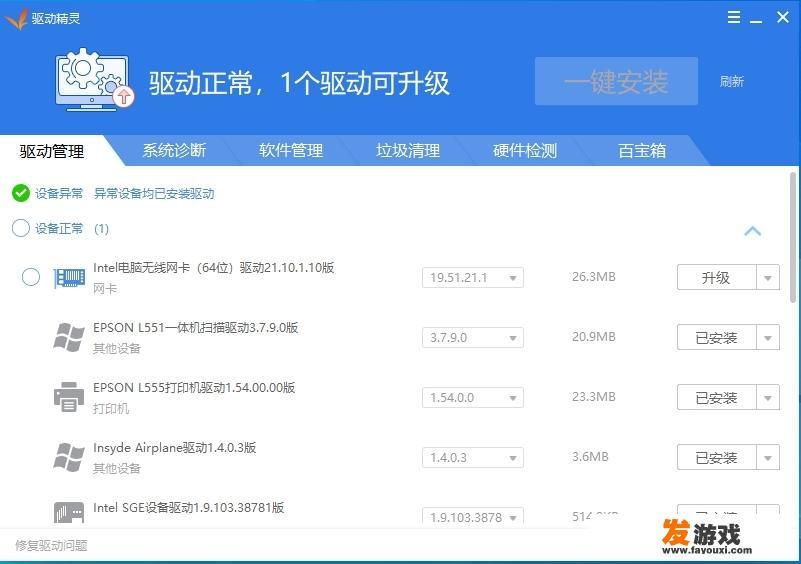Click the Insyde Airplane device icon

[69, 457]
